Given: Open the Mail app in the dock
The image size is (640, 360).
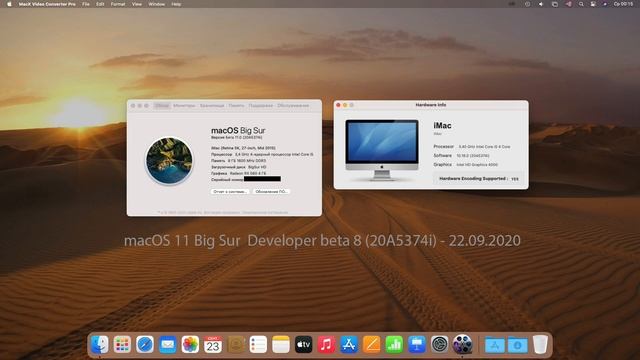Looking at the screenshot, I should (167, 344).
